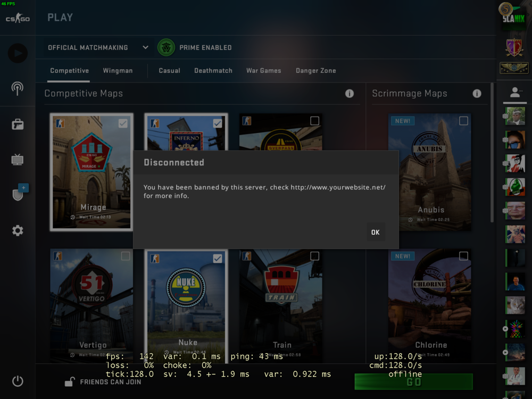Switch to the Casual tab
This screenshot has height=399, width=532.
pyautogui.click(x=169, y=71)
